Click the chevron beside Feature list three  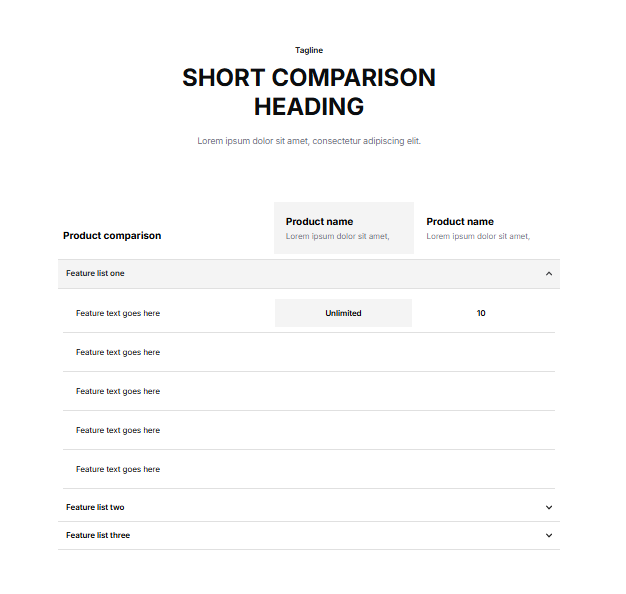click(x=549, y=535)
